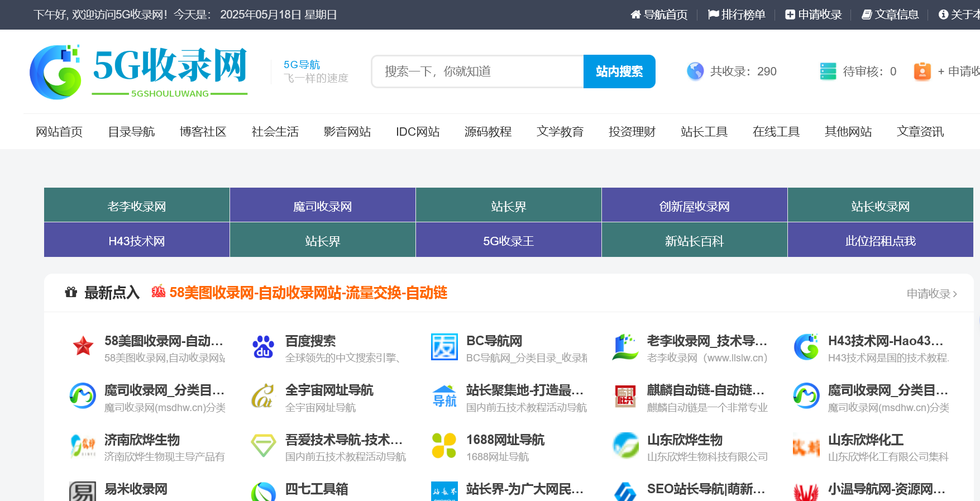Click the orange clipboard icon near 申请
The image size is (980, 501).
click(x=922, y=71)
